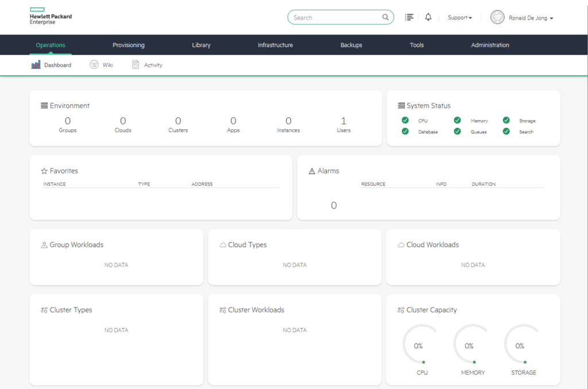This screenshot has width=588, height=389.
Task: Click the CPU capacity gauge
Action: (x=419, y=345)
